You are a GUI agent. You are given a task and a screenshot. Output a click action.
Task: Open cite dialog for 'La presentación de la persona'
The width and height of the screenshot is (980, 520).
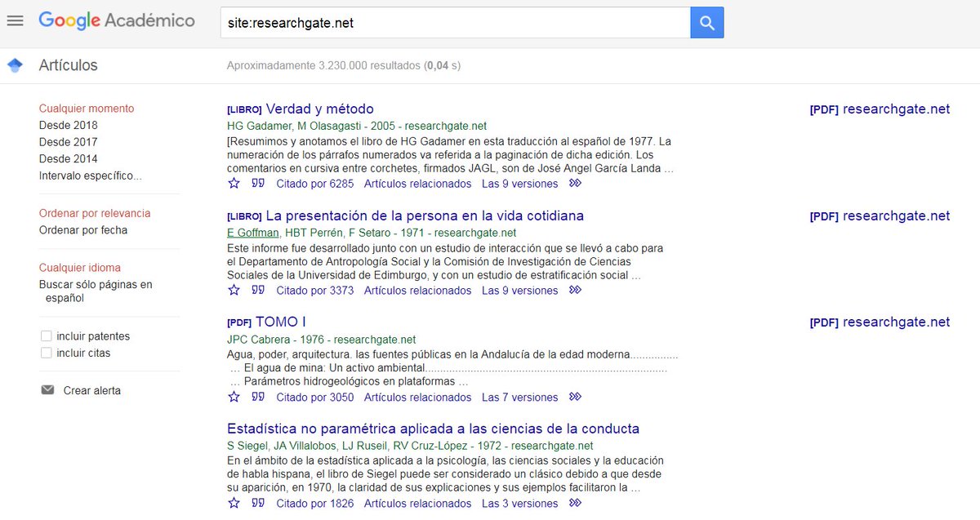[x=258, y=291]
